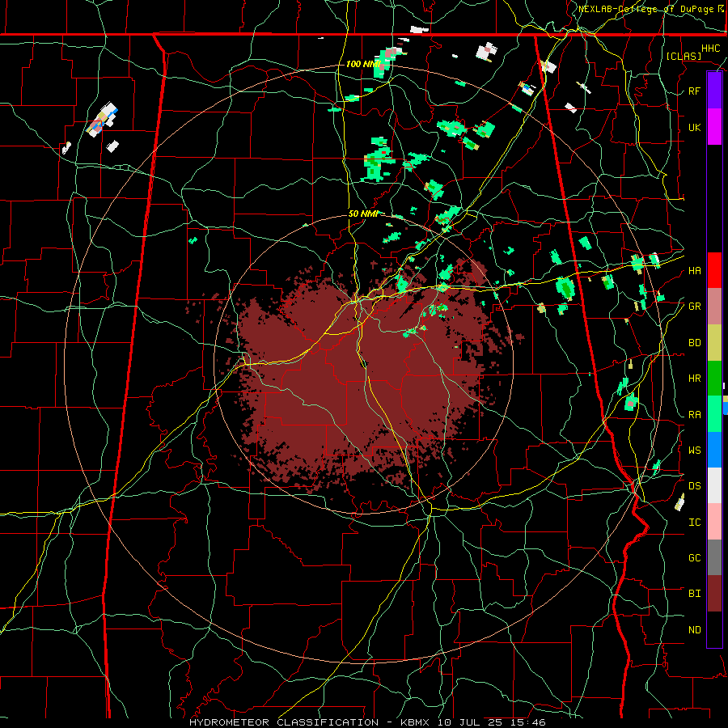Select the dark green HR legend swatch
The height and width of the screenshot is (728, 728).
point(714,379)
